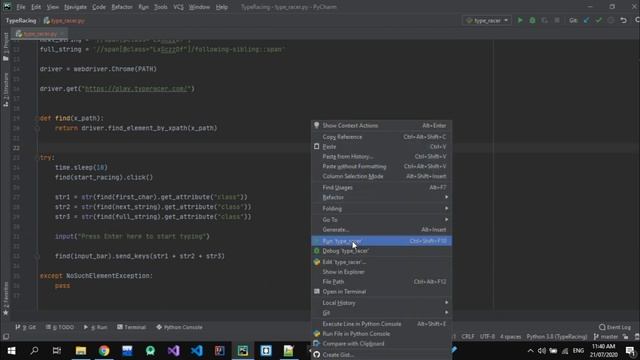Toggle Column Selection Mode in context menu
This screenshot has height=360, width=640.
(381, 176)
